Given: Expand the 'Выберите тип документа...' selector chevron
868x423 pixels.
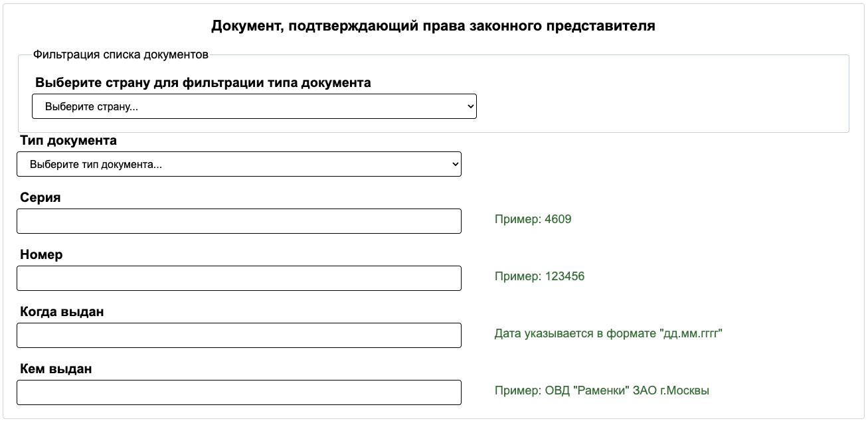Looking at the screenshot, I should coord(454,164).
